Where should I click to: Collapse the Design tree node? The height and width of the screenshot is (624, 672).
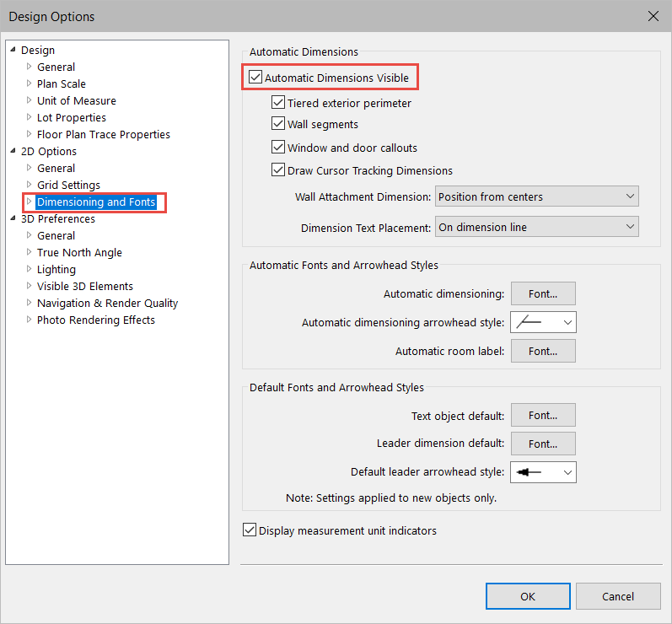(13, 49)
